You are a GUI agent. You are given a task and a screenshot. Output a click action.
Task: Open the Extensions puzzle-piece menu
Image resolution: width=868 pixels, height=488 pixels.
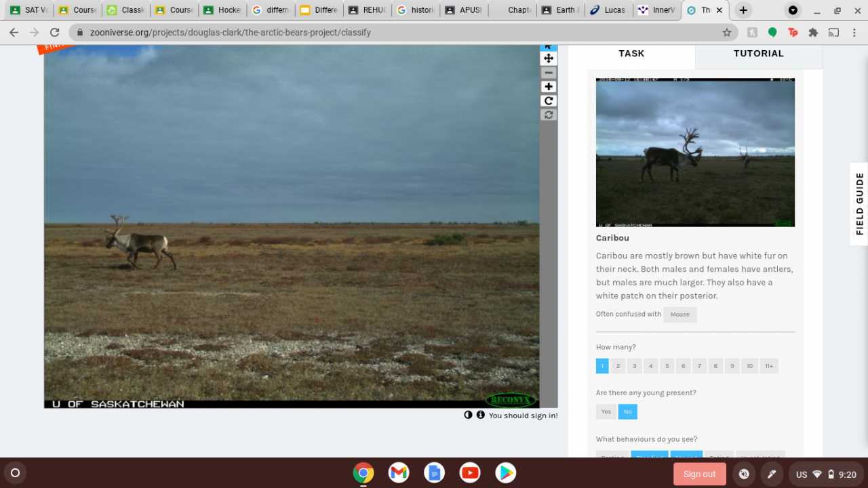[813, 33]
